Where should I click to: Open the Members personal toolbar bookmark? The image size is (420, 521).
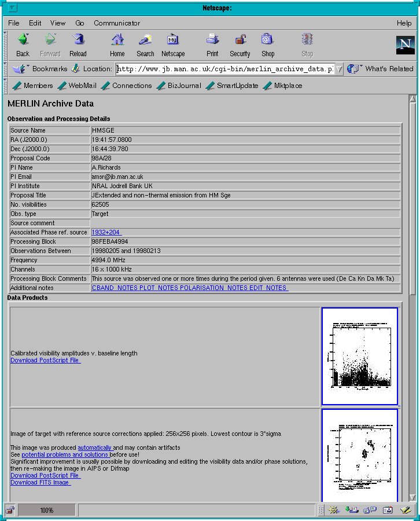coord(32,86)
